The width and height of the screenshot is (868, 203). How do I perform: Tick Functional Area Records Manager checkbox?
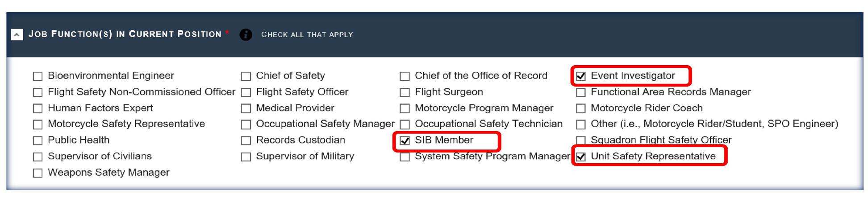coord(581,92)
